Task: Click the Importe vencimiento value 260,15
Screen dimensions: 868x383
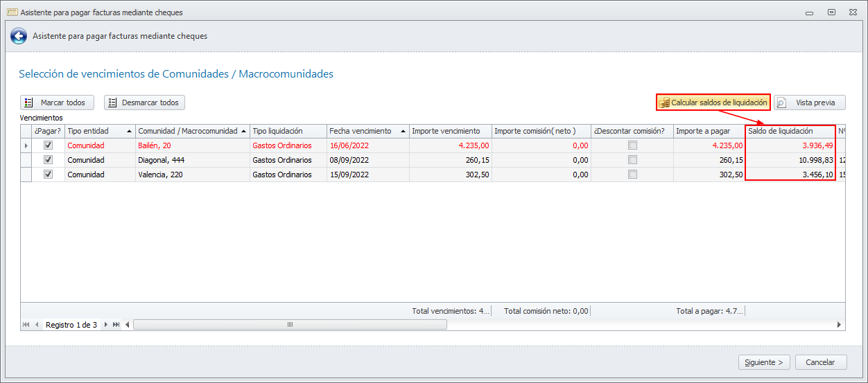Action: tap(478, 160)
